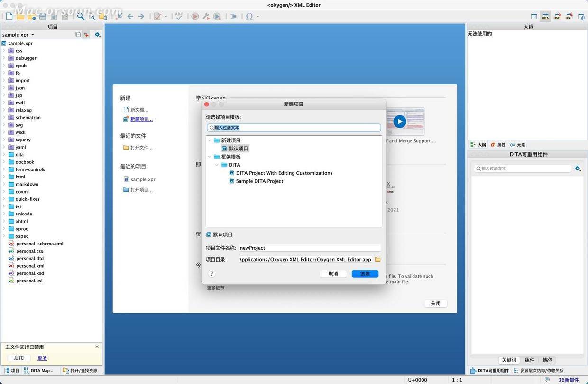Click the Apply transformation scenario play icon

[195, 16]
